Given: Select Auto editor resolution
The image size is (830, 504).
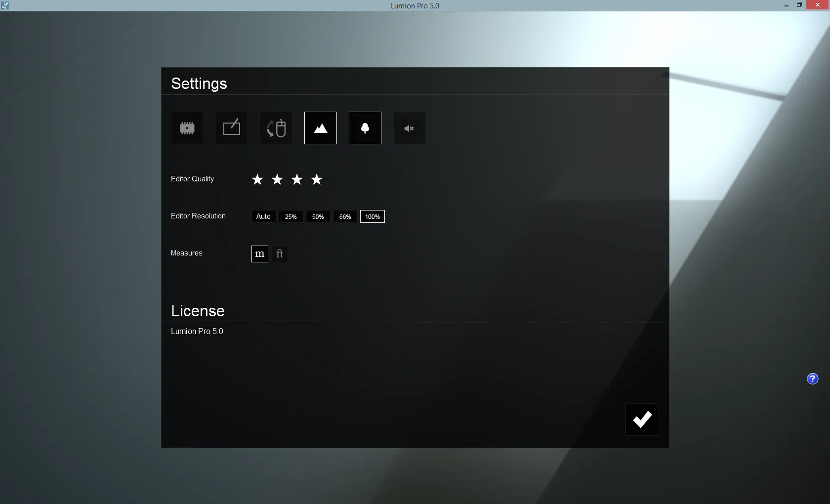Looking at the screenshot, I should pyautogui.click(x=263, y=216).
